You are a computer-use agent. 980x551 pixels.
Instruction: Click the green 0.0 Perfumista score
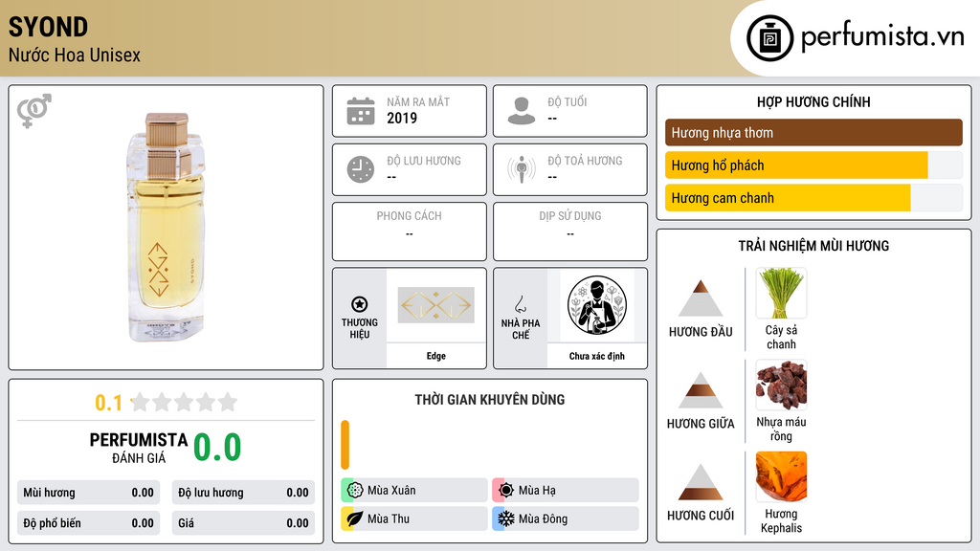tap(217, 448)
